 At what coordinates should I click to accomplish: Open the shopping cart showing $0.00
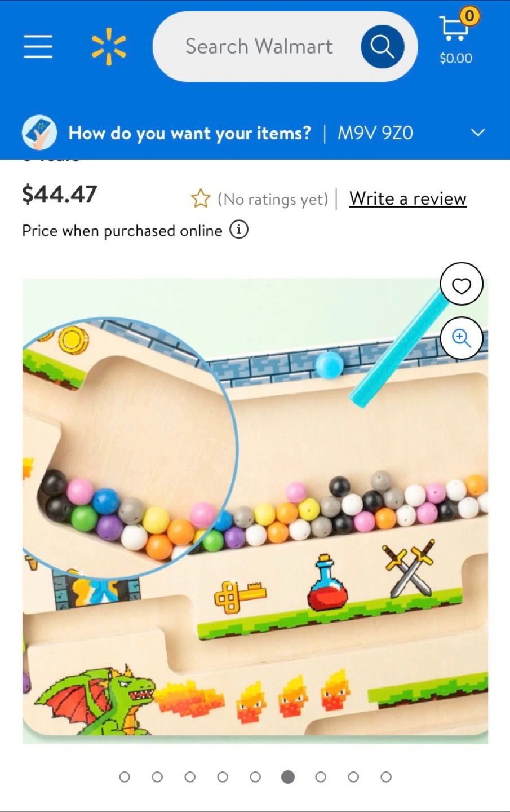456,36
